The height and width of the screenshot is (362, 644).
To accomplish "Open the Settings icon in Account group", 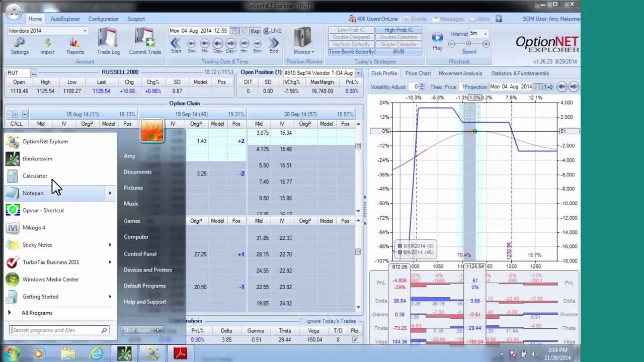I will click(20, 45).
